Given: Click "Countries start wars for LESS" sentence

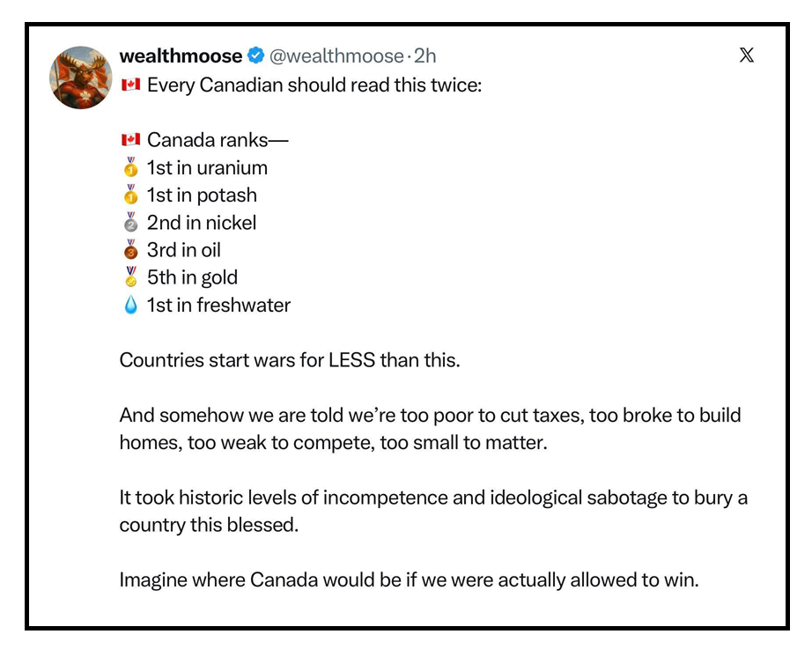Looking at the screenshot, I should click(290, 360).
